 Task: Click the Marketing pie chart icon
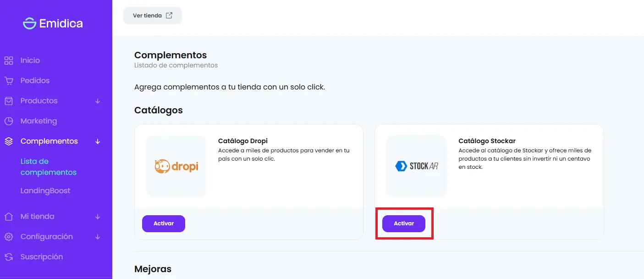pos(9,121)
